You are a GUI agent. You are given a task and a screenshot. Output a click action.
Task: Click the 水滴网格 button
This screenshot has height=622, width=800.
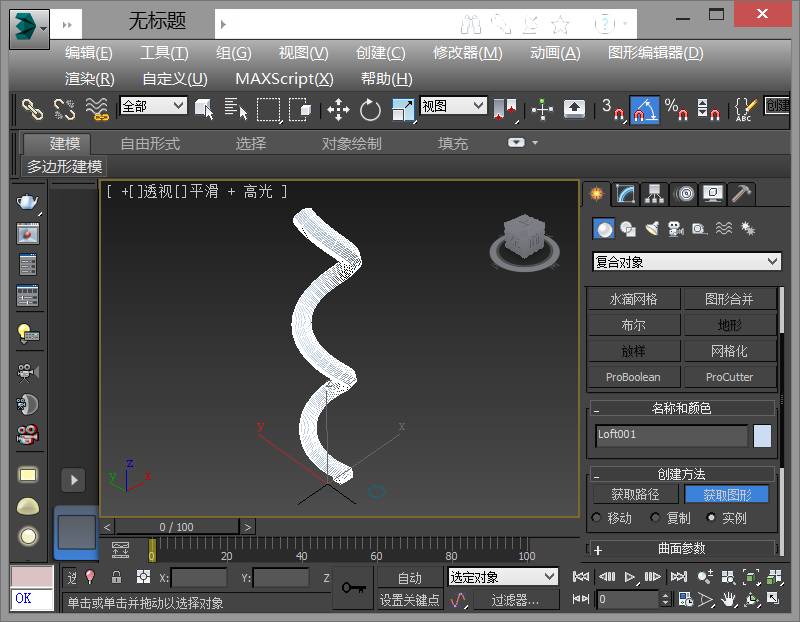pyautogui.click(x=634, y=299)
